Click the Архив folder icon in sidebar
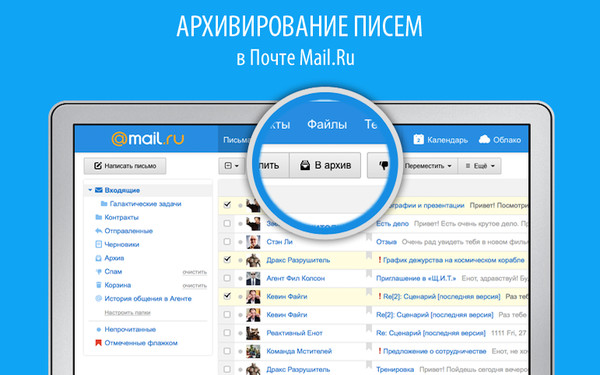 click(98, 258)
